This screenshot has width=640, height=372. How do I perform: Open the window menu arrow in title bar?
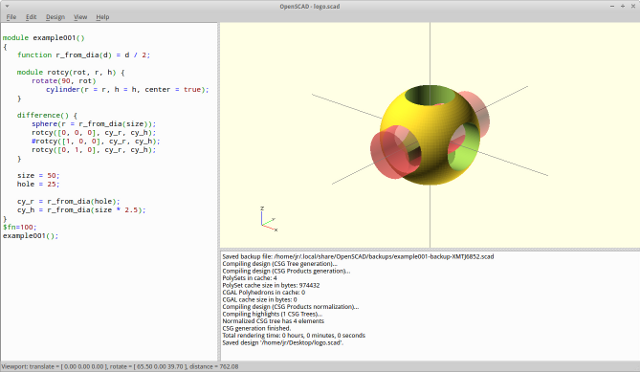pos(7,6)
